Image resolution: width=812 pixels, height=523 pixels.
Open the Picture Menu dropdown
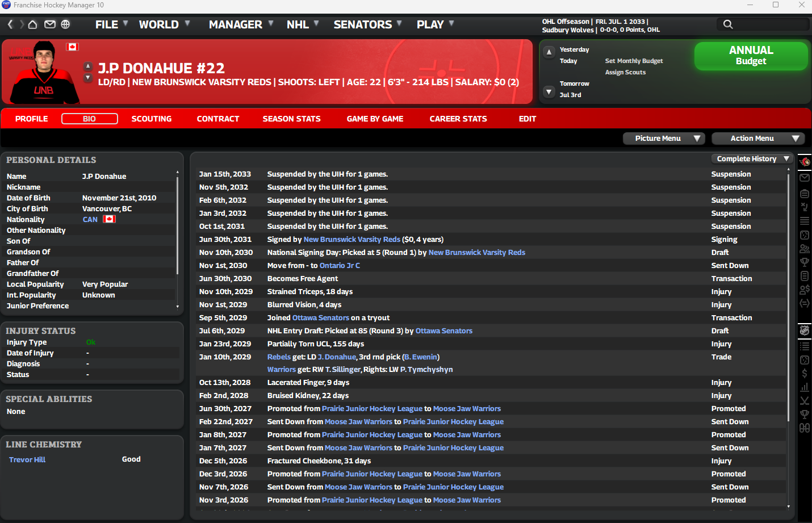(663, 139)
